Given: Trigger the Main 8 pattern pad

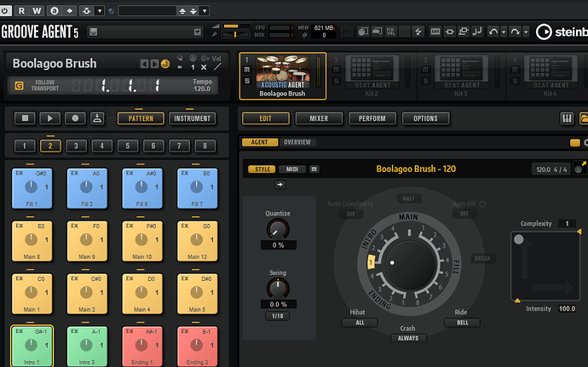Looking at the screenshot, I should click(x=32, y=241).
